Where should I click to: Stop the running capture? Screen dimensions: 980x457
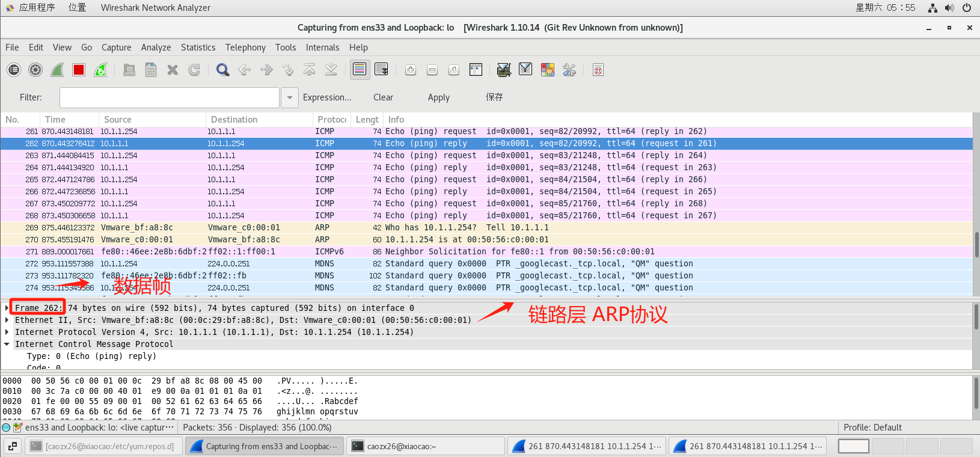[x=79, y=70]
